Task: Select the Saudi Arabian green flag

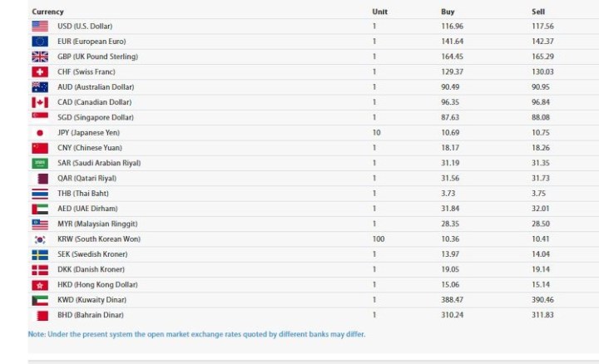Action: pos(40,163)
